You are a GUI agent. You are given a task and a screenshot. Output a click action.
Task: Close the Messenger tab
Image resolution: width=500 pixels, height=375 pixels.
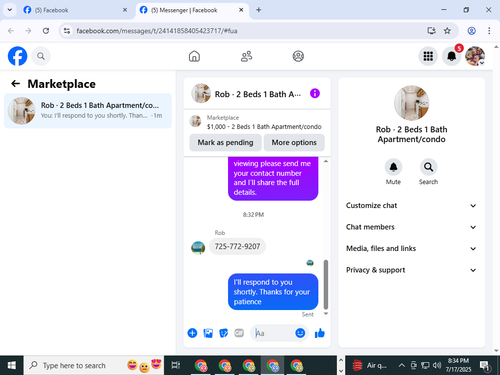click(241, 10)
